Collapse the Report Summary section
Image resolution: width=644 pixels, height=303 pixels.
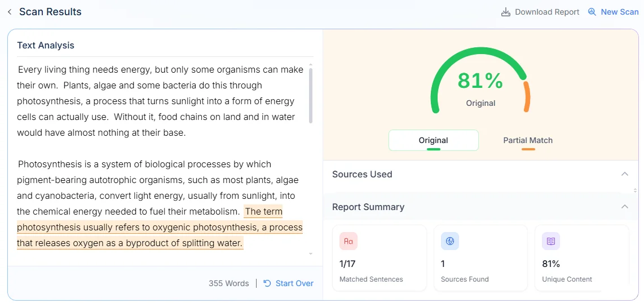(625, 207)
